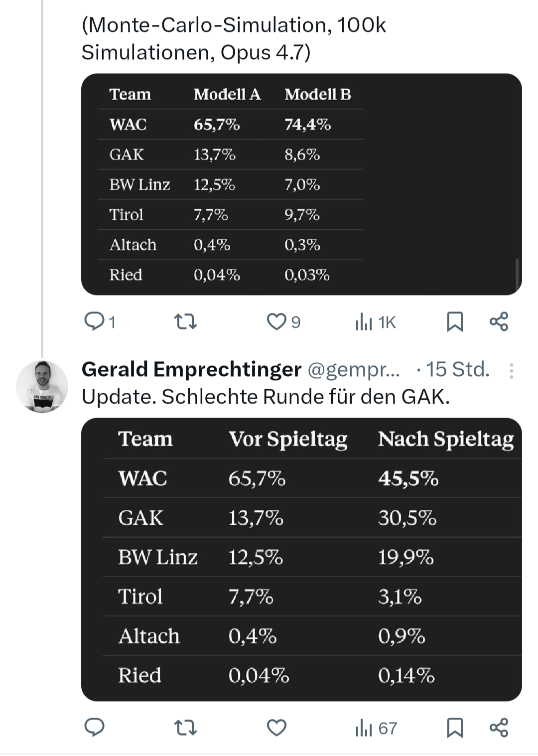This screenshot has height=756, width=538.
Task: Share the GAK update tweet
Action: tap(499, 728)
